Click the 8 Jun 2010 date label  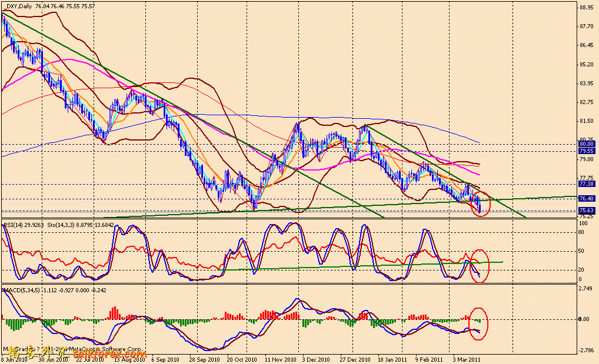click(x=14, y=360)
